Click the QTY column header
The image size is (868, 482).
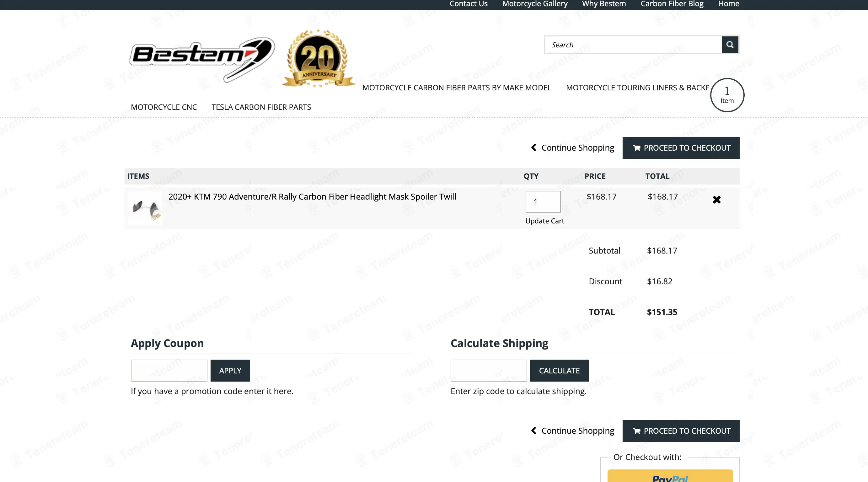pyautogui.click(x=531, y=176)
